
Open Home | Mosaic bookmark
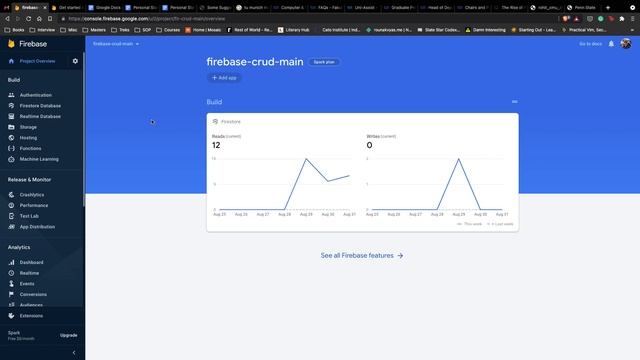203,30
